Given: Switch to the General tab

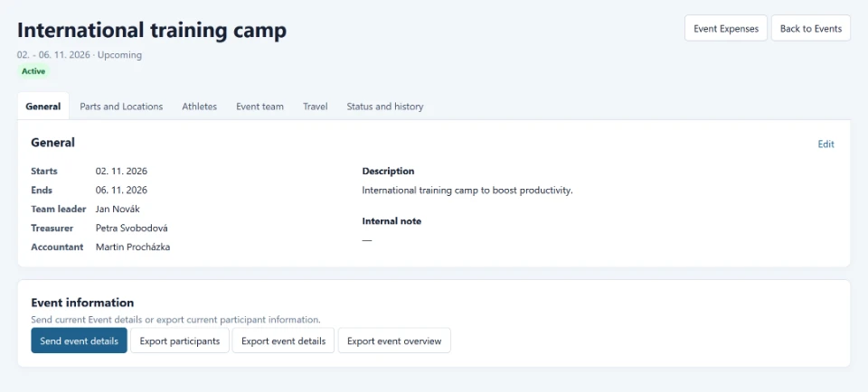Looking at the screenshot, I should click(x=43, y=107).
